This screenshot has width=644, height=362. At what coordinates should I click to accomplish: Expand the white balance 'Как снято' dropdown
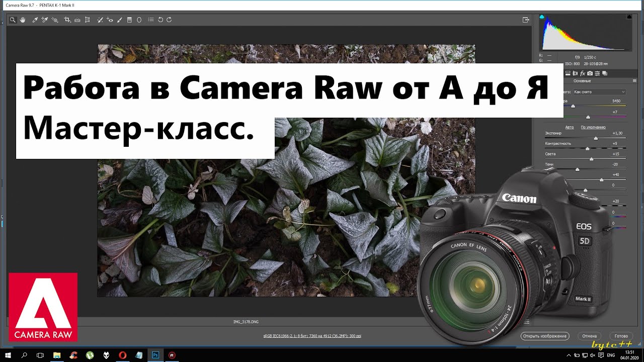click(x=600, y=92)
